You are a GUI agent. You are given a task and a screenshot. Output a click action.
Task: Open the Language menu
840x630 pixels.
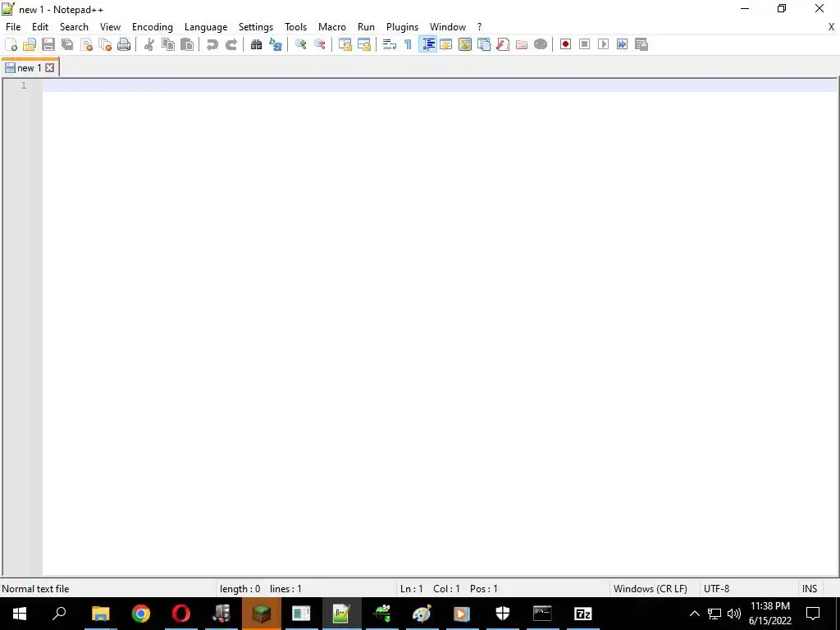(206, 27)
